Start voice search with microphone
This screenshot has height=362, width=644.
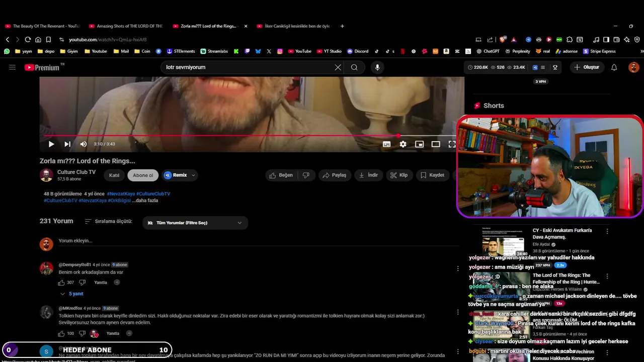coord(377,67)
